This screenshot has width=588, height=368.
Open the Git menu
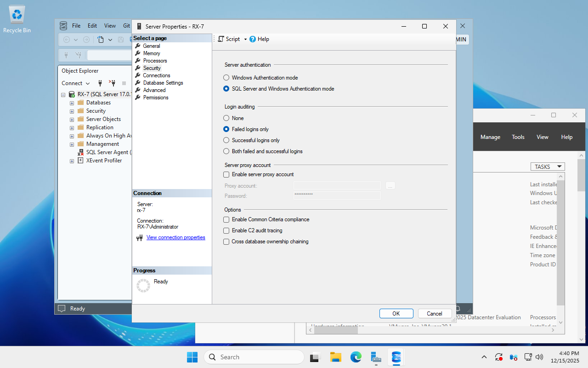[x=126, y=26]
